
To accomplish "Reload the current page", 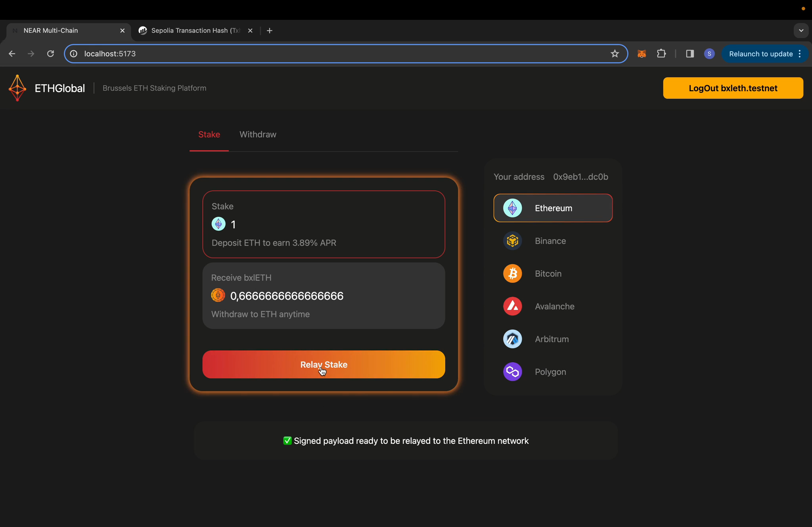I will point(50,53).
